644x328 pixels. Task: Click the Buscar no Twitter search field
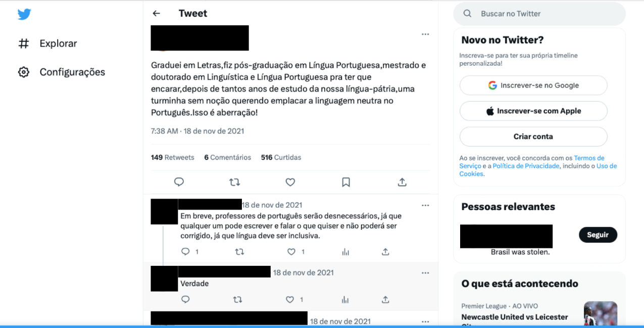click(x=539, y=14)
